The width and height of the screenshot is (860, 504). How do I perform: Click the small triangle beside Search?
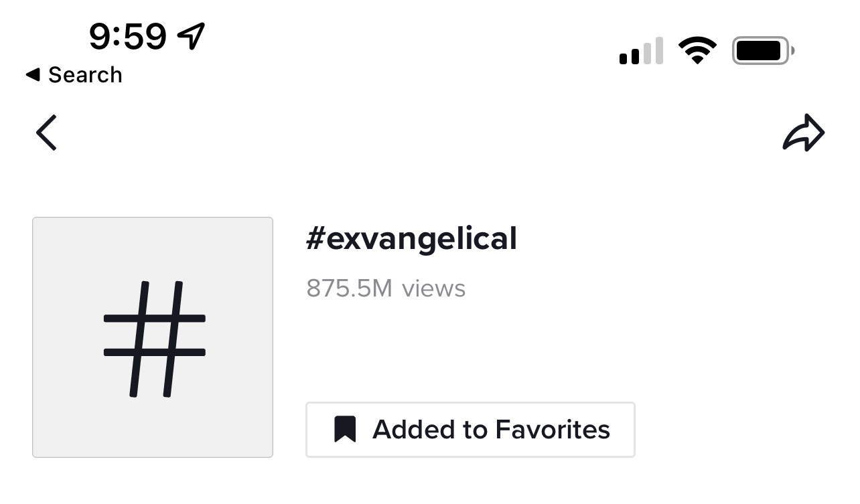pyautogui.click(x=32, y=75)
